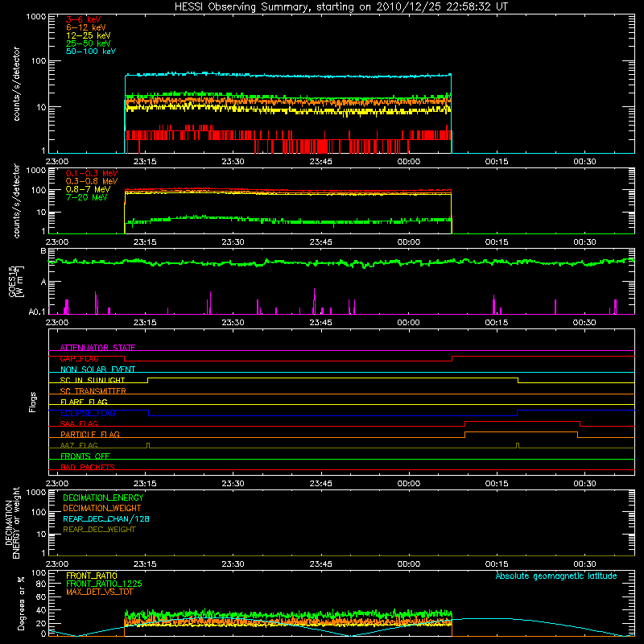The height and width of the screenshot is (644, 644).
Task: Pick the 50-100 keV legend label
Action: pyautogui.click(x=91, y=52)
